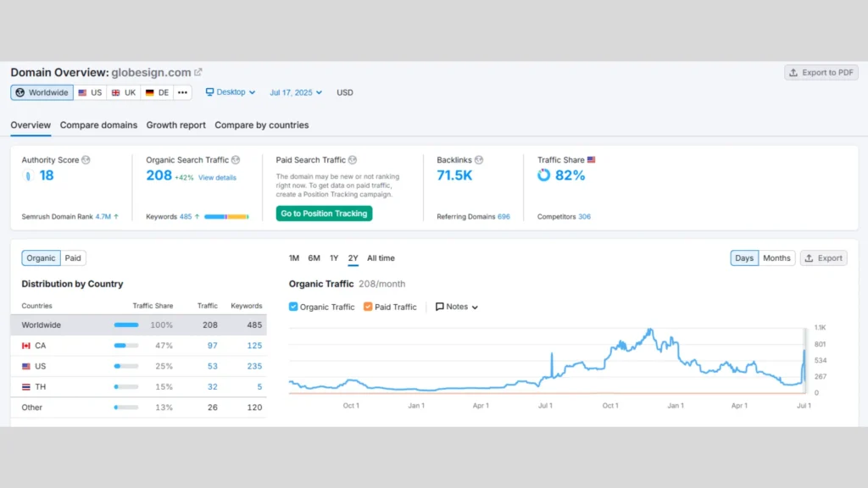The image size is (868, 488).
Task: Select the 6M time range
Action: [x=314, y=258]
